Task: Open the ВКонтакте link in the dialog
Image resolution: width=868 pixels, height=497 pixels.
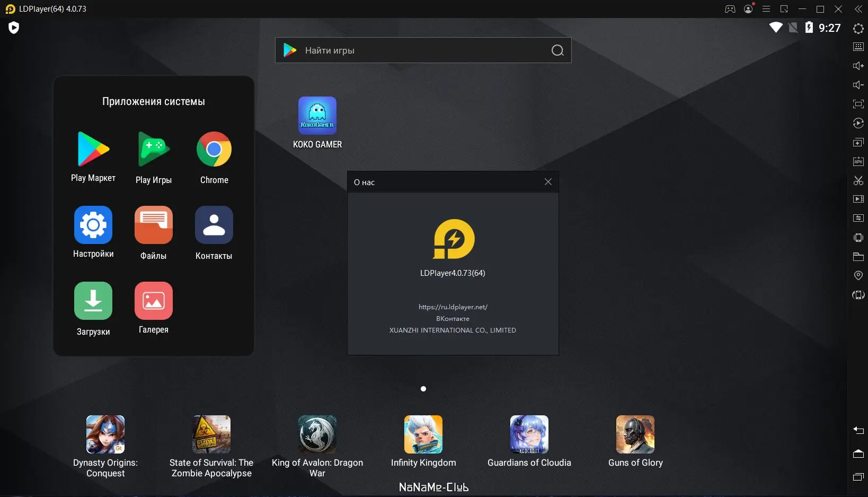Action: coord(453,318)
